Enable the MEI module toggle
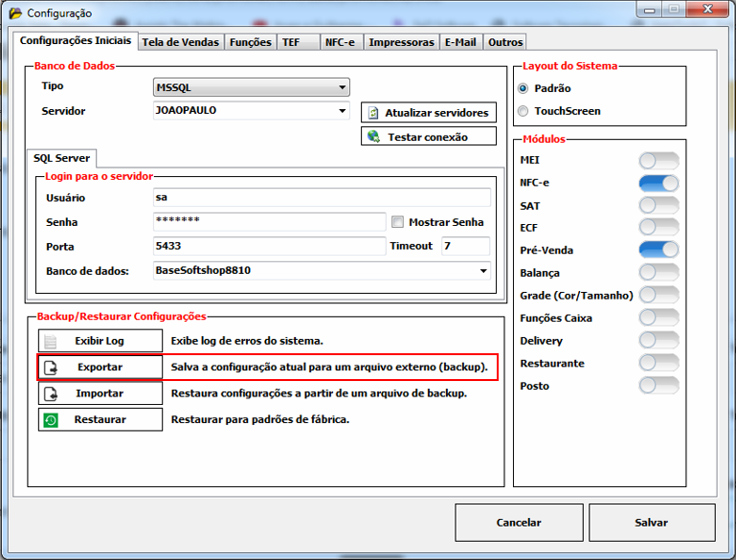The image size is (736, 560). click(658, 160)
